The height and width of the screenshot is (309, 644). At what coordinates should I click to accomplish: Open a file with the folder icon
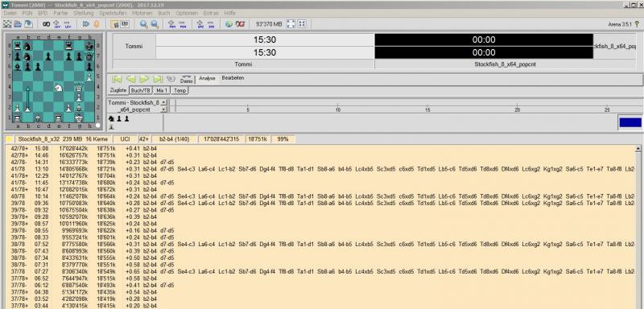point(18,24)
